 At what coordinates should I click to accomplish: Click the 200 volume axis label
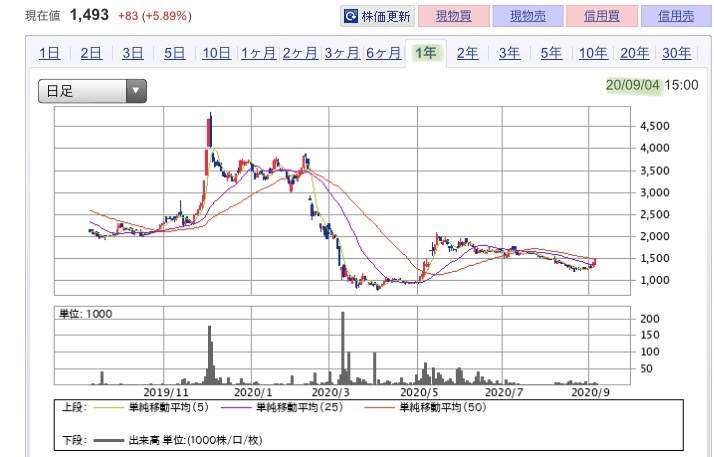pyautogui.click(x=650, y=319)
